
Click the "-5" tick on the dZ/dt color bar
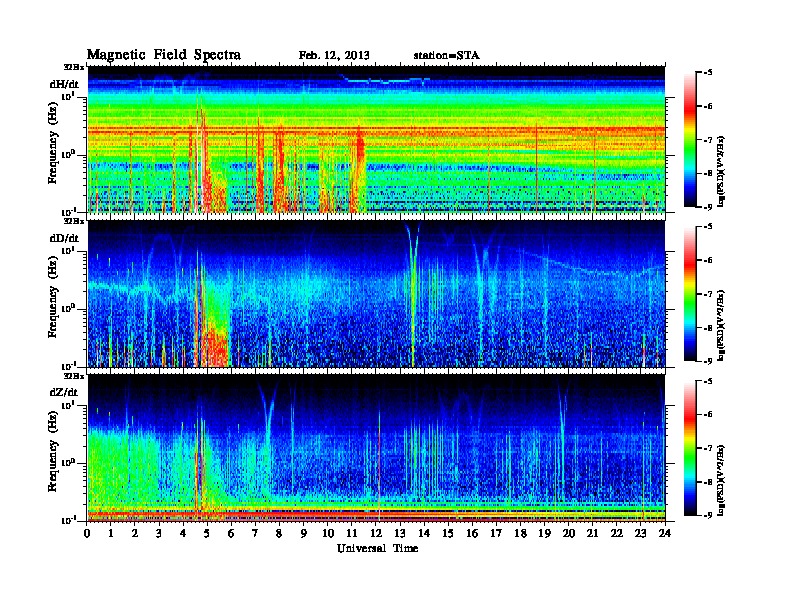[x=708, y=381]
